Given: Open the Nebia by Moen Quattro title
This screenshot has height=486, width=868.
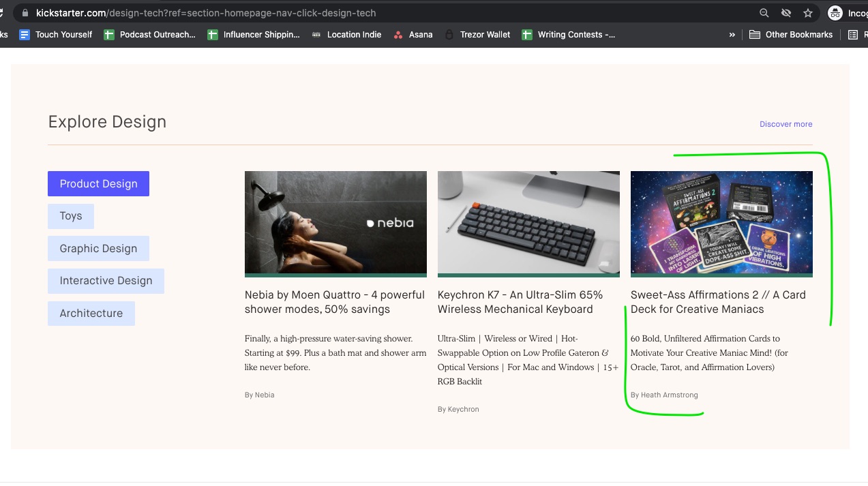Looking at the screenshot, I should pyautogui.click(x=335, y=302).
